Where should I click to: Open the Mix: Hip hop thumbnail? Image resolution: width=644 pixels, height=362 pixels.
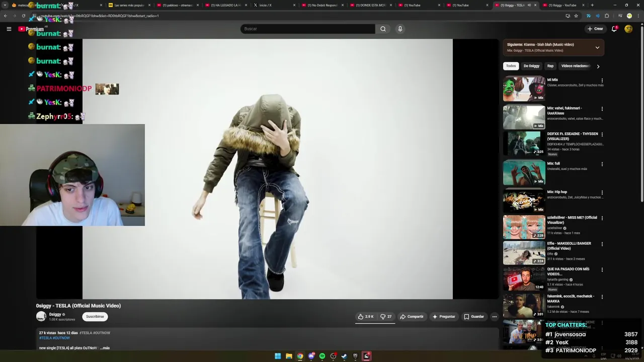[524, 201]
